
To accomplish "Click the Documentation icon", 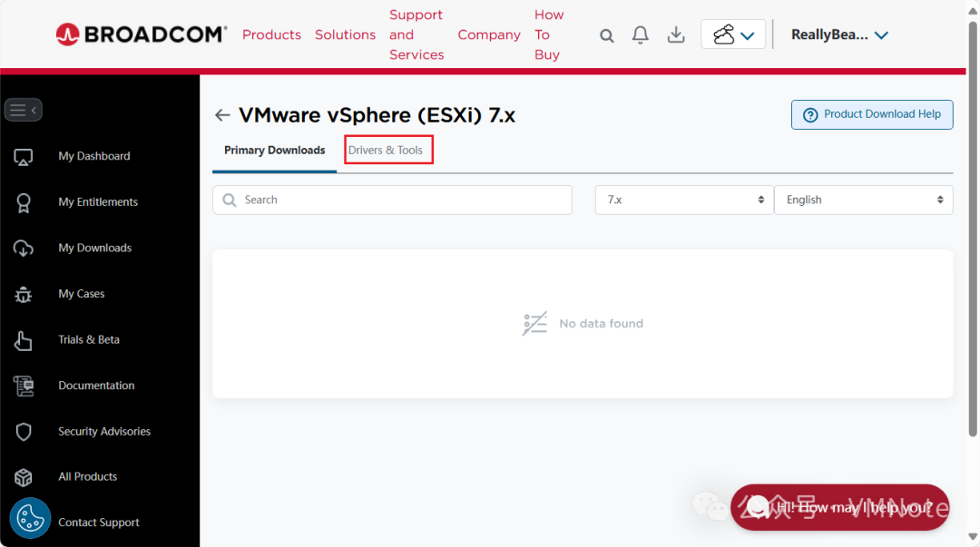I will [x=24, y=386].
